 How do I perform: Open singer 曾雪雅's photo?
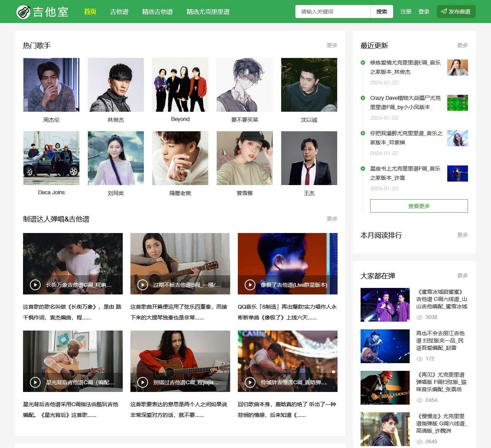pos(245,158)
